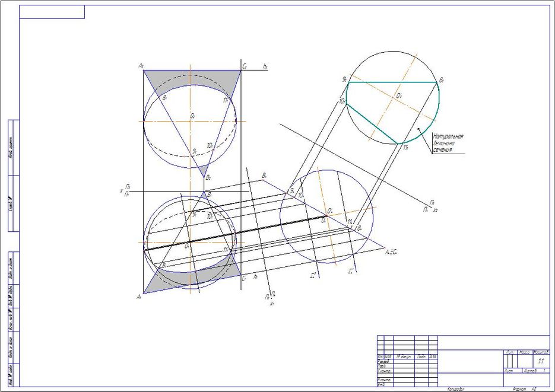The width and height of the screenshot is (555, 392).
Task: Select the 'Листов 1' cell
Action: 534,370
